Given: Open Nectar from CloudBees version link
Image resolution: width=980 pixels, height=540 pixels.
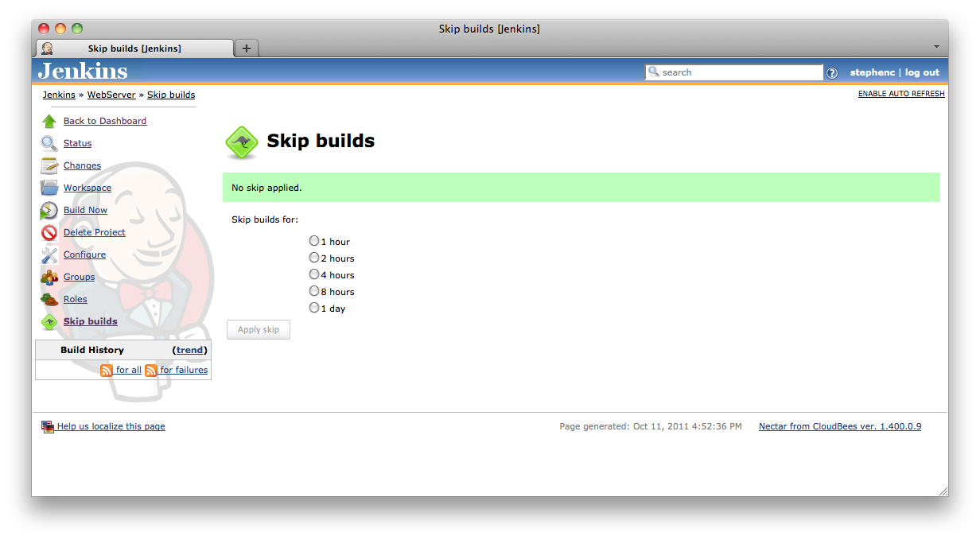Looking at the screenshot, I should tap(840, 426).
